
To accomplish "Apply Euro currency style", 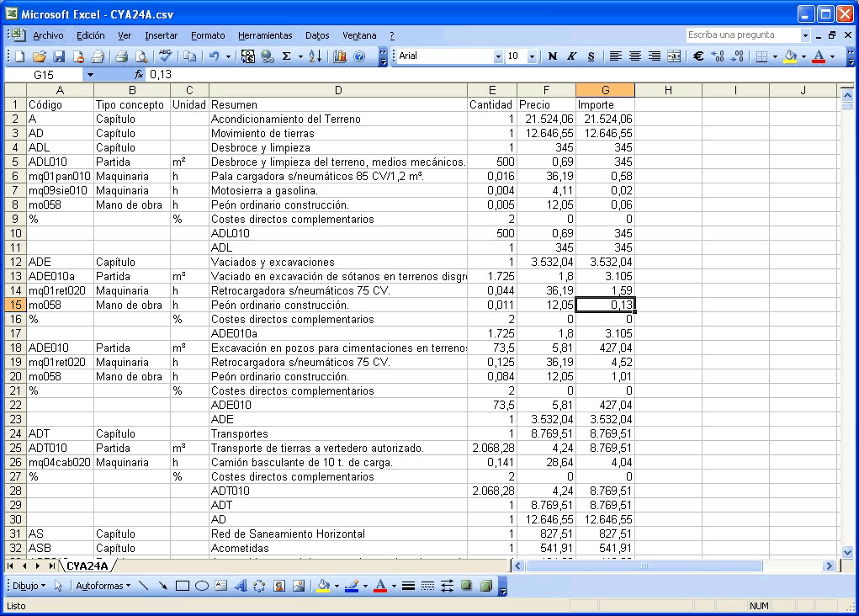I will [698, 56].
